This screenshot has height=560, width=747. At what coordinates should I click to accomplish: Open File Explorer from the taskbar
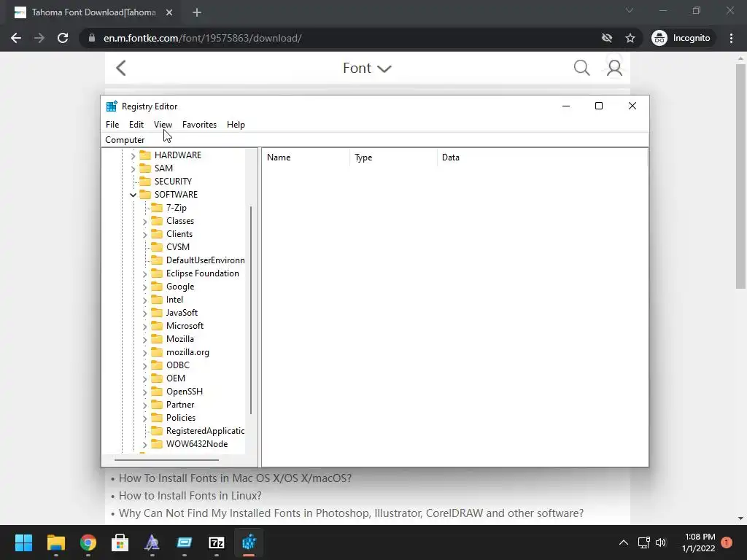click(55, 542)
